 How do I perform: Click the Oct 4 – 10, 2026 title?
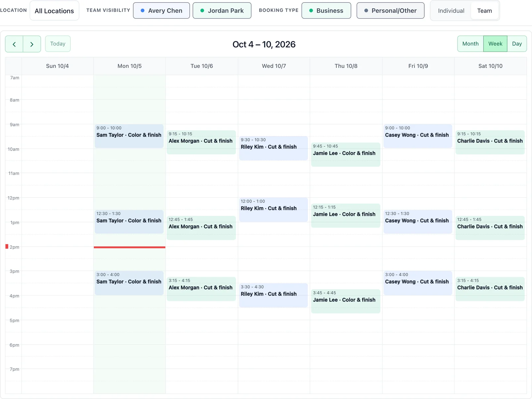pyautogui.click(x=264, y=44)
